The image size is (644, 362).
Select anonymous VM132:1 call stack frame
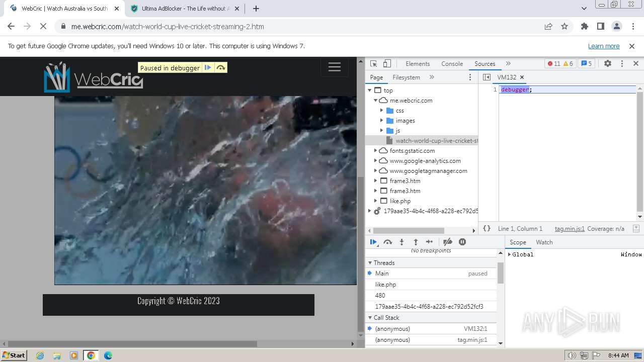[x=431, y=329]
